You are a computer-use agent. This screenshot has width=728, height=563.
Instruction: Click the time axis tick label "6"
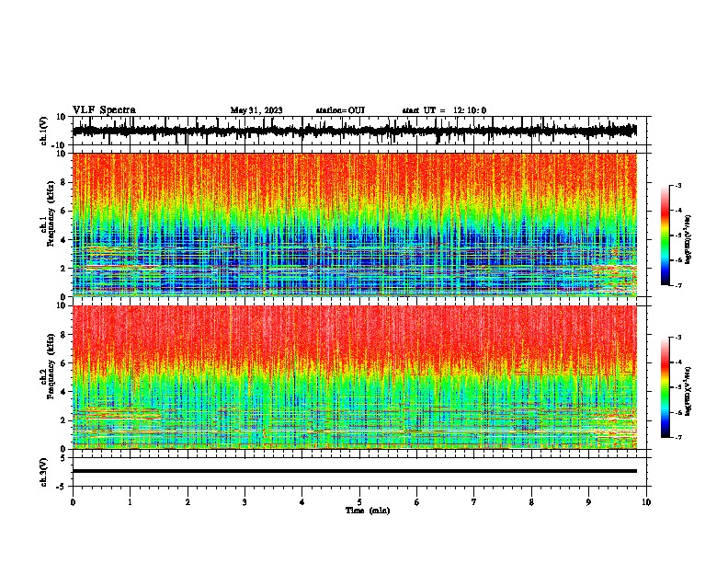(417, 502)
